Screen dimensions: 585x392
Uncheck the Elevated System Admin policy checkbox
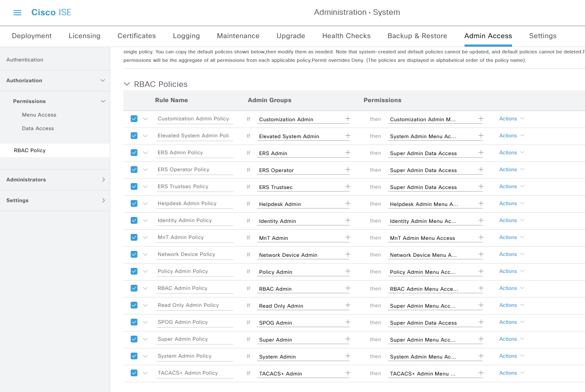134,136
